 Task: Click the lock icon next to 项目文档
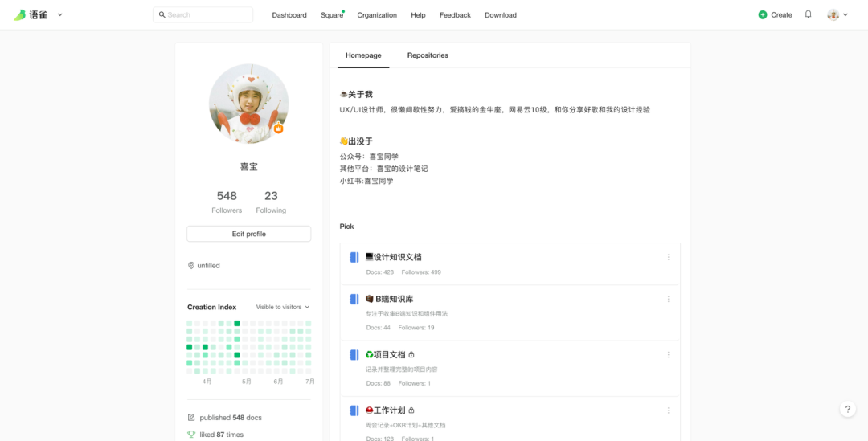[x=411, y=355]
